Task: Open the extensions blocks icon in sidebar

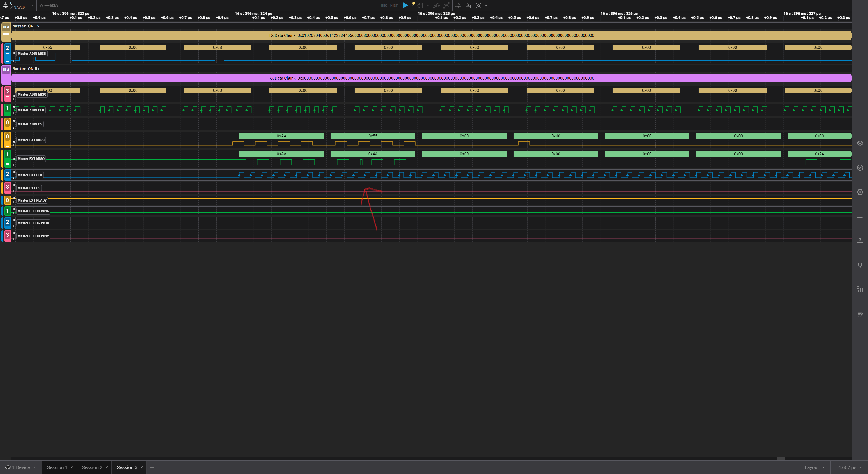Action: pos(860,289)
